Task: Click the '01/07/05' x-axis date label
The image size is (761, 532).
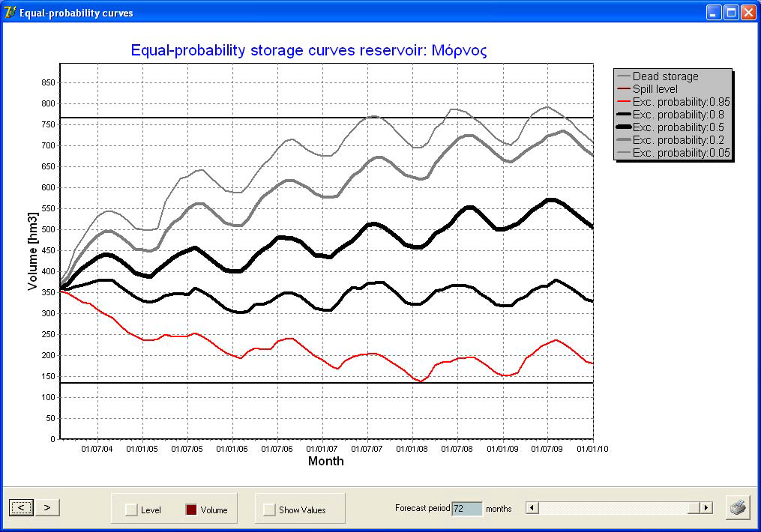Action: [x=187, y=449]
